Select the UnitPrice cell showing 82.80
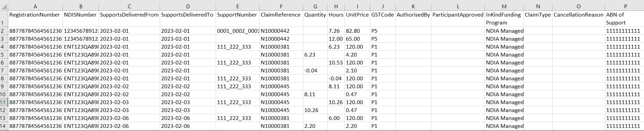This screenshot has height=131, width=644. (x=357, y=31)
